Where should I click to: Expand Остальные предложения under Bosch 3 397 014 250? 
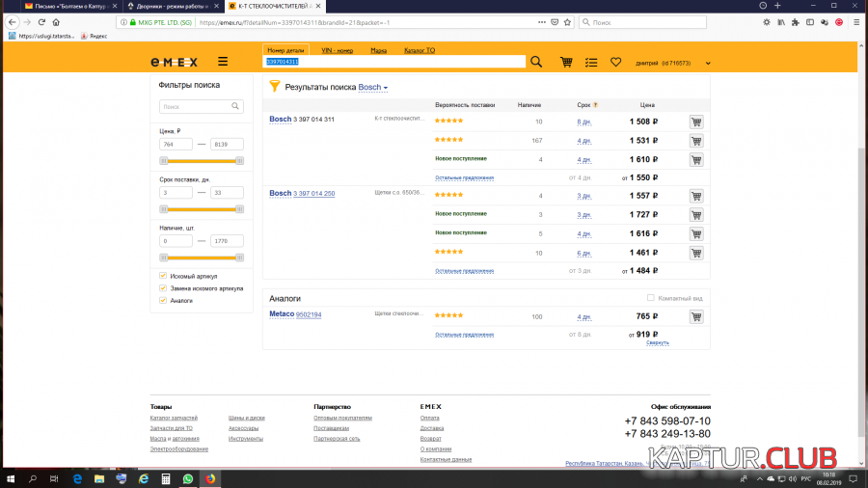pyautogui.click(x=464, y=271)
